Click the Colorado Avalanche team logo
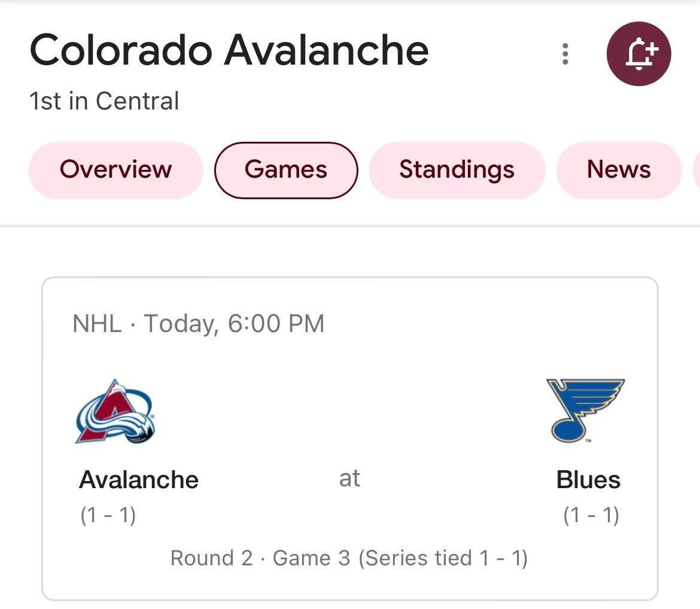This screenshot has height=609, width=700. [115, 412]
